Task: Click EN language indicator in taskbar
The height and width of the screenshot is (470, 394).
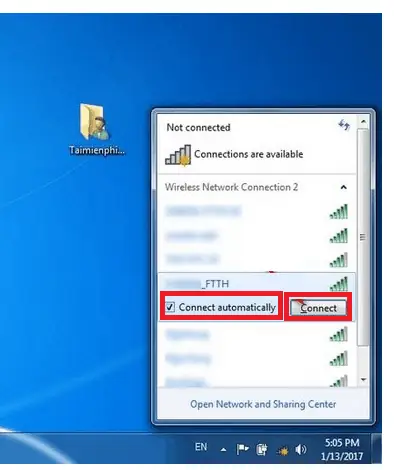Action: coord(201,447)
